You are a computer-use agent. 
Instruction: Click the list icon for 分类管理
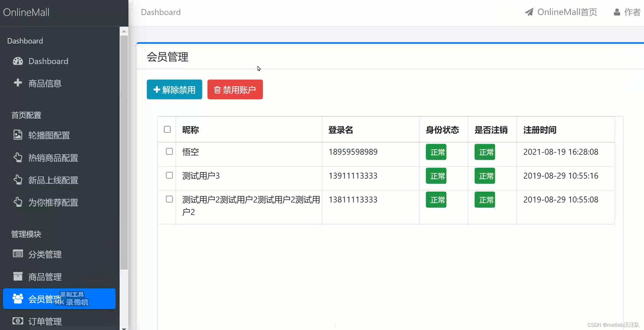[x=18, y=254]
